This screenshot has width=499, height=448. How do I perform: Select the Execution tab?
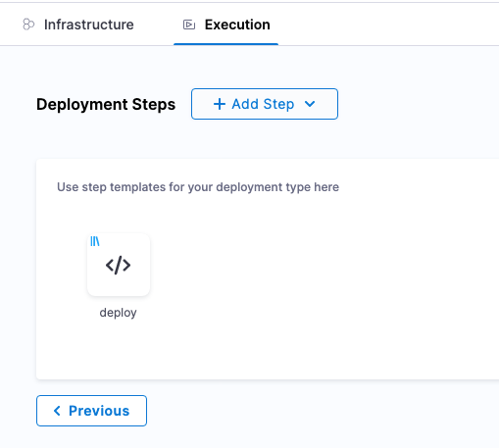coord(226,25)
